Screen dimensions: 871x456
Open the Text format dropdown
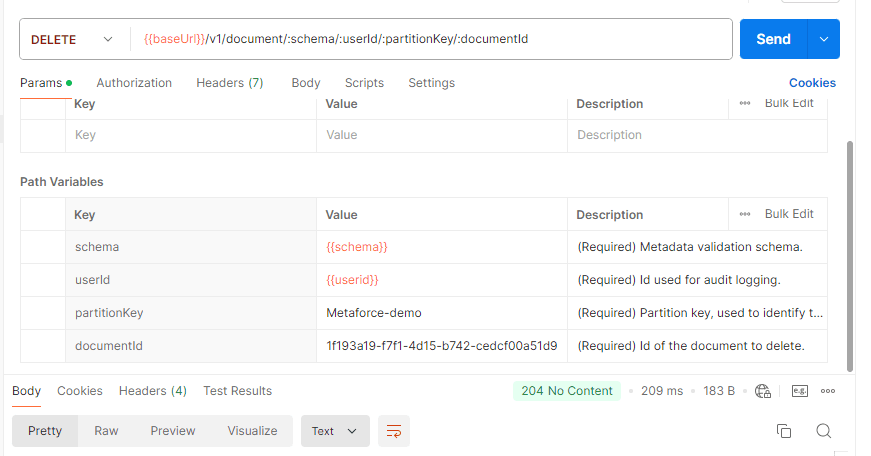click(335, 431)
